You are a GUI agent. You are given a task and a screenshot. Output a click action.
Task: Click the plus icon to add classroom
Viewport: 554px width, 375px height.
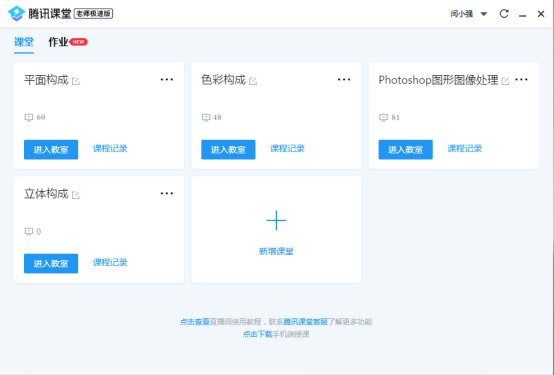276,221
